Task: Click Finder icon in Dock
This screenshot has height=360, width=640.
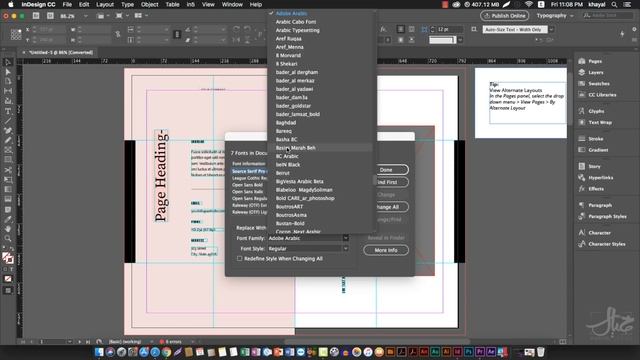Action: coord(99,352)
